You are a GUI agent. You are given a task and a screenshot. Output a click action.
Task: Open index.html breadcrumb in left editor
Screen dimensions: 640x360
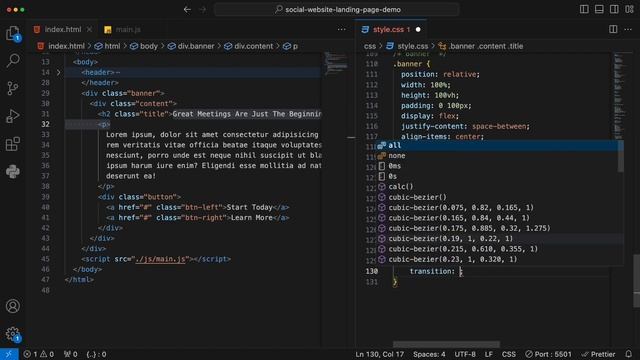tap(62, 46)
